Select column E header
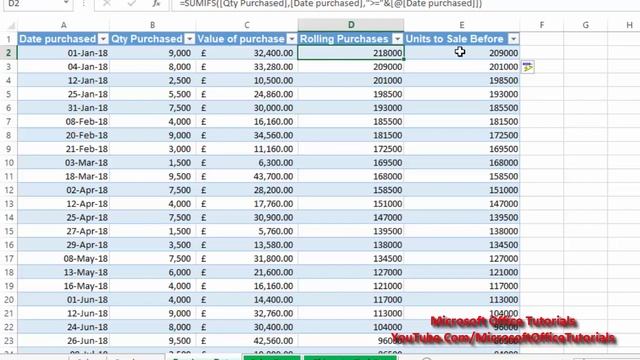 click(x=462, y=25)
